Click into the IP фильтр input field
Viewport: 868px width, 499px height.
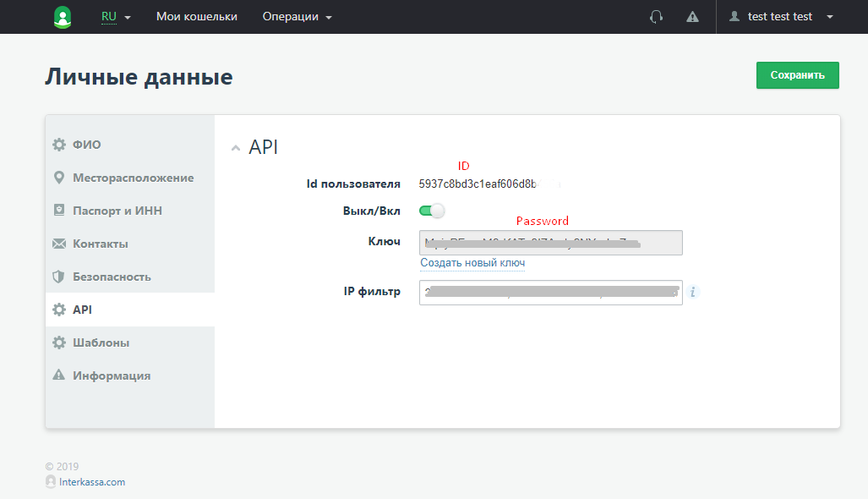coord(550,292)
